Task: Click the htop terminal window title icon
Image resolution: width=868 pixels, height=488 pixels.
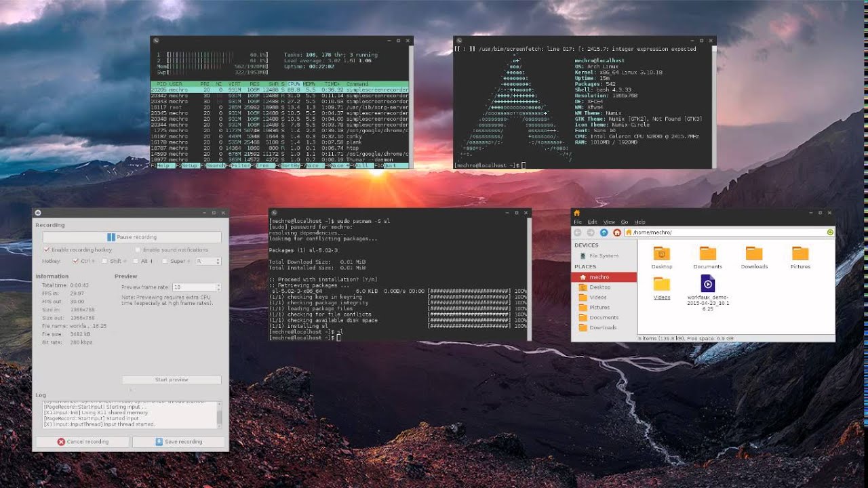Action: (x=155, y=41)
